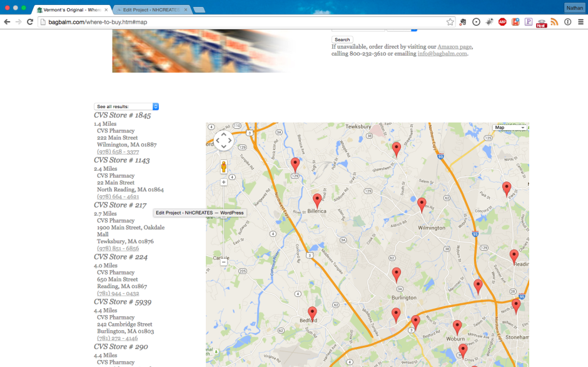Click the (781) 944-0432 phone link
The width and height of the screenshot is (588, 367).
pos(118,293)
